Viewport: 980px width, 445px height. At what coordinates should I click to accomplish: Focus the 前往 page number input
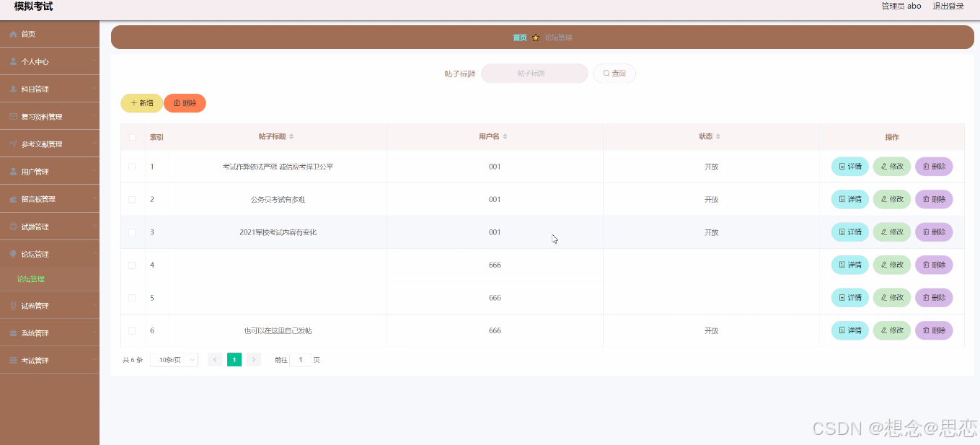(x=300, y=359)
